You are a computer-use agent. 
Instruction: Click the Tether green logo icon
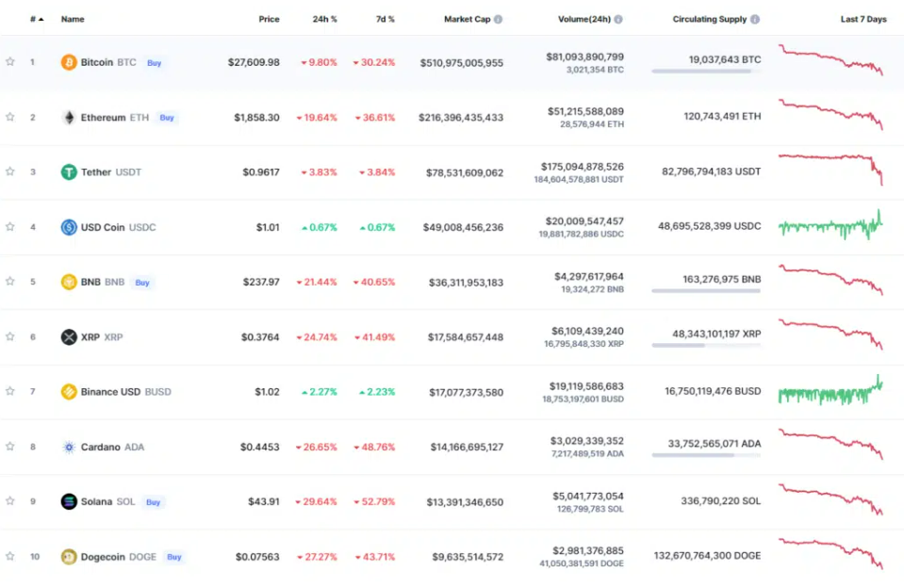(x=69, y=171)
